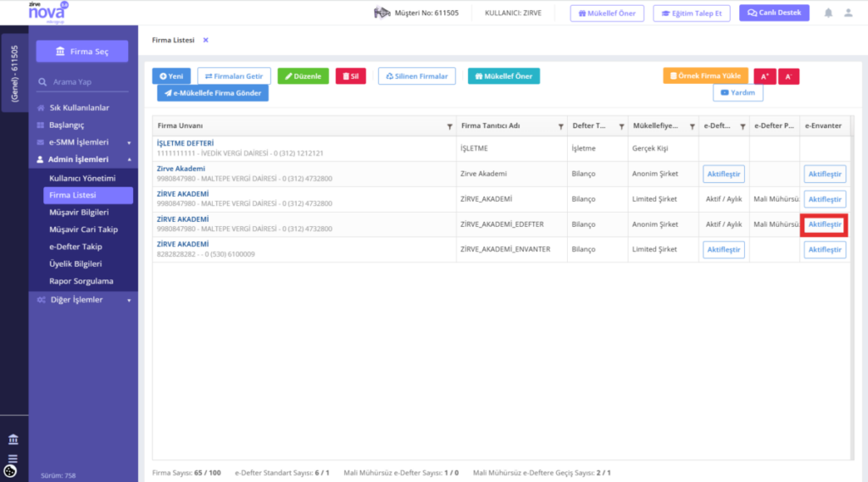Open Üyelik Bilgileri
The height and width of the screenshot is (482, 868).
pyautogui.click(x=75, y=264)
